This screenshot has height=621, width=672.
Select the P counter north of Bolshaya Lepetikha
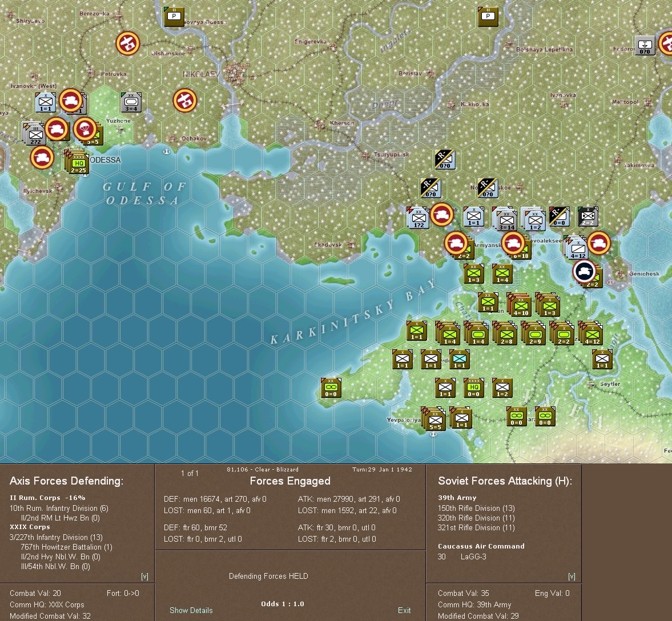[x=488, y=17]
